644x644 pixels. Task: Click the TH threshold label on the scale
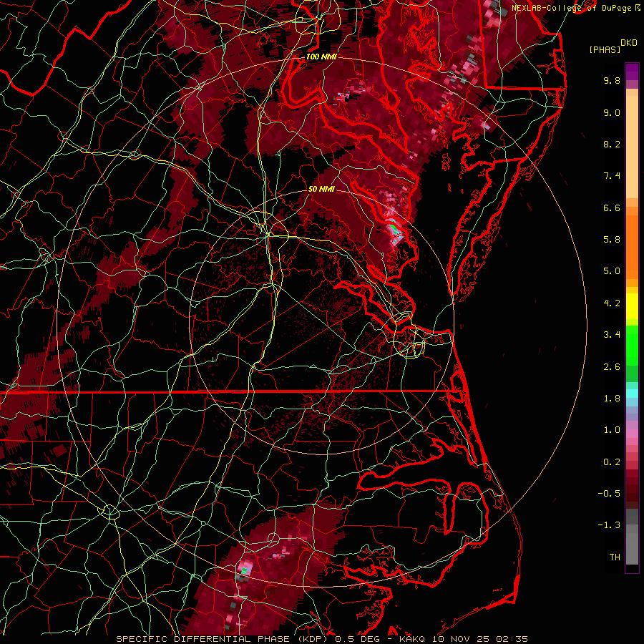[x=615, y=557]
